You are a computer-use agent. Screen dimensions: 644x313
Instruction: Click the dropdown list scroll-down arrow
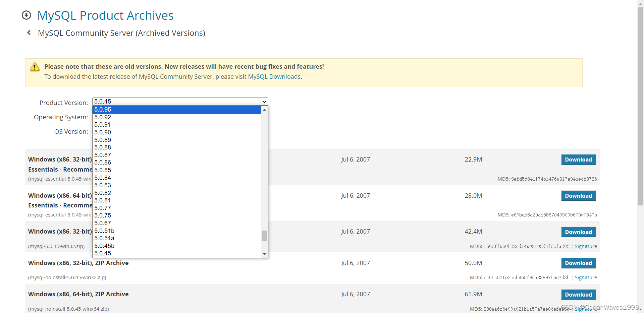(264, 254)
